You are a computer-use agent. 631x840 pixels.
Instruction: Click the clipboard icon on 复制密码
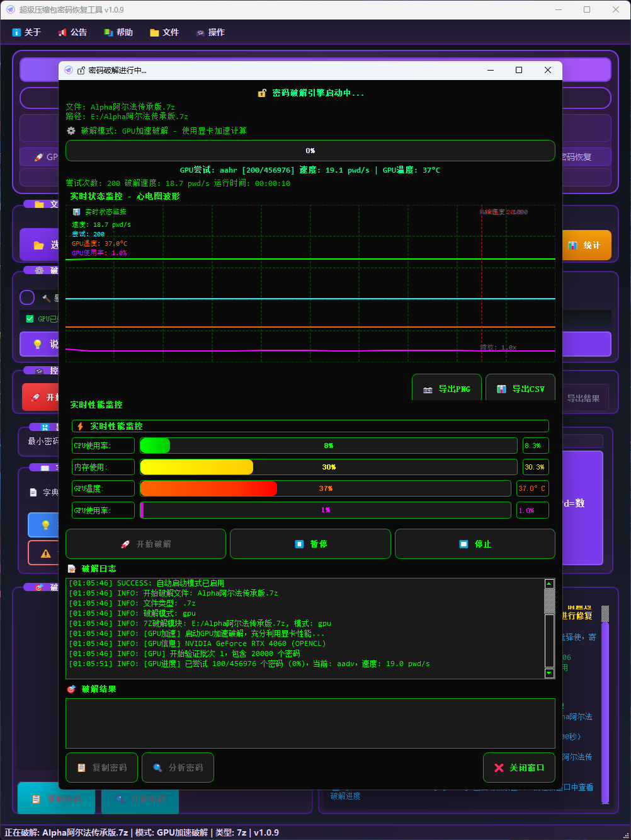(x=81, y=768)
